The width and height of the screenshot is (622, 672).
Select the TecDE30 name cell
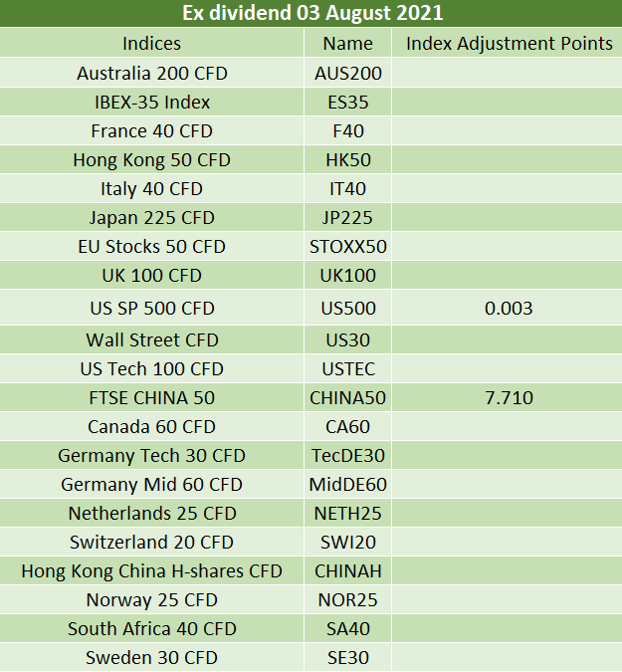click(x=348, y=455)
